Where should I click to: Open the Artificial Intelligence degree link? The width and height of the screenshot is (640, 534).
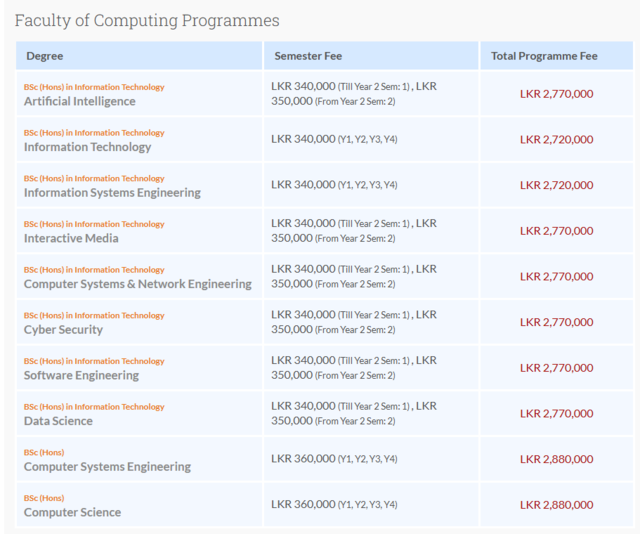click(x=80, y=101)
